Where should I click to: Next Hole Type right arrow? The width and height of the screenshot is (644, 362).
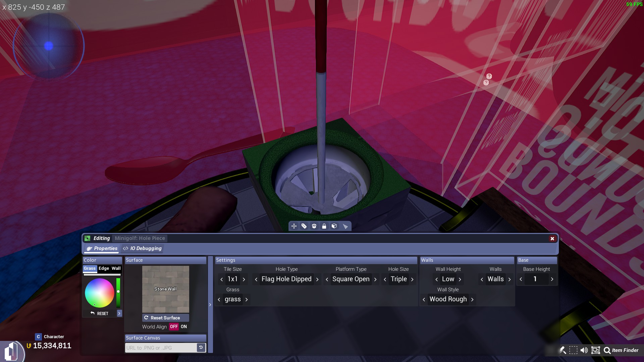coord(317,279)
